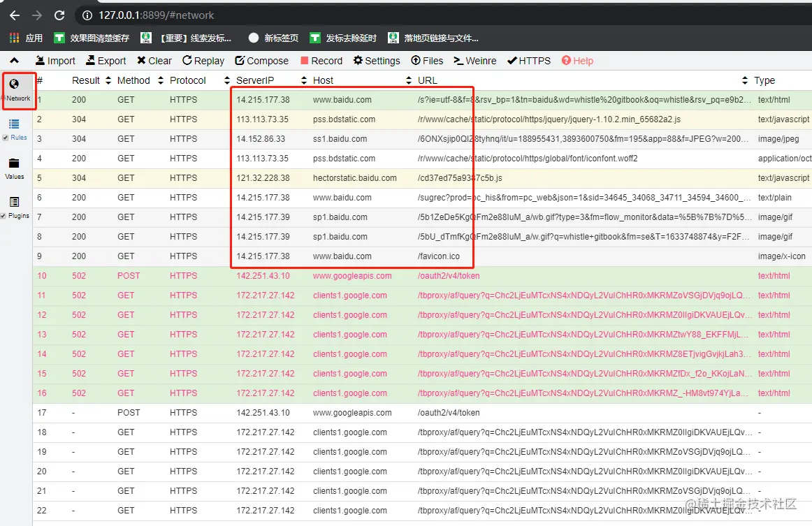Select row 2 jquery-1.10.2.min request
This screenshot has width=812, height=526.
tap(422, 119)
